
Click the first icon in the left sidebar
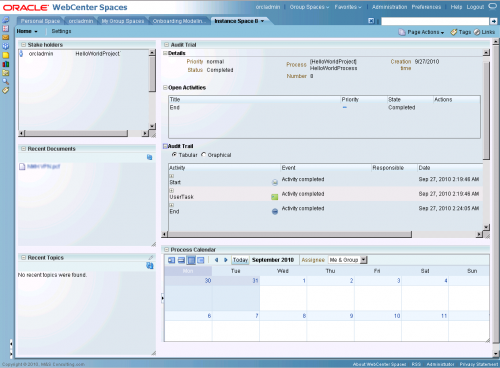6,20
